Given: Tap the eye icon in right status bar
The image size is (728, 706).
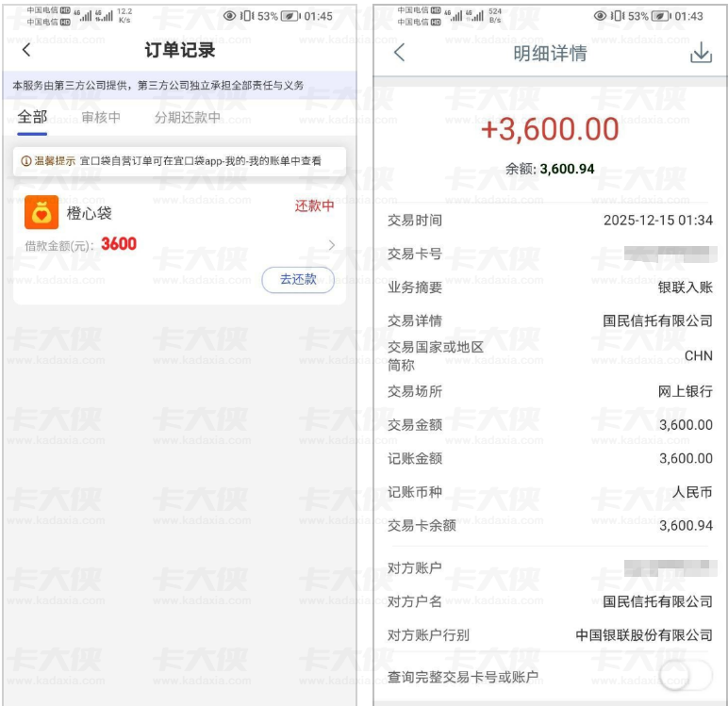Looking at the screenshot, I should point(600,16).
